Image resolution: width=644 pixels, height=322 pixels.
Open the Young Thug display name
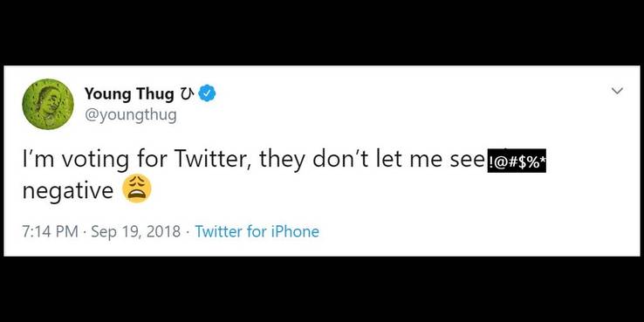point(129,94)
